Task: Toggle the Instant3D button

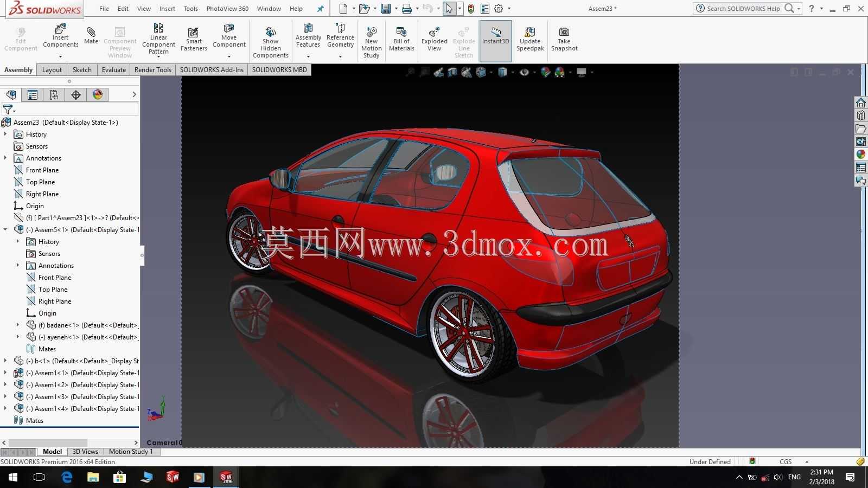Action: pos(496,41)
